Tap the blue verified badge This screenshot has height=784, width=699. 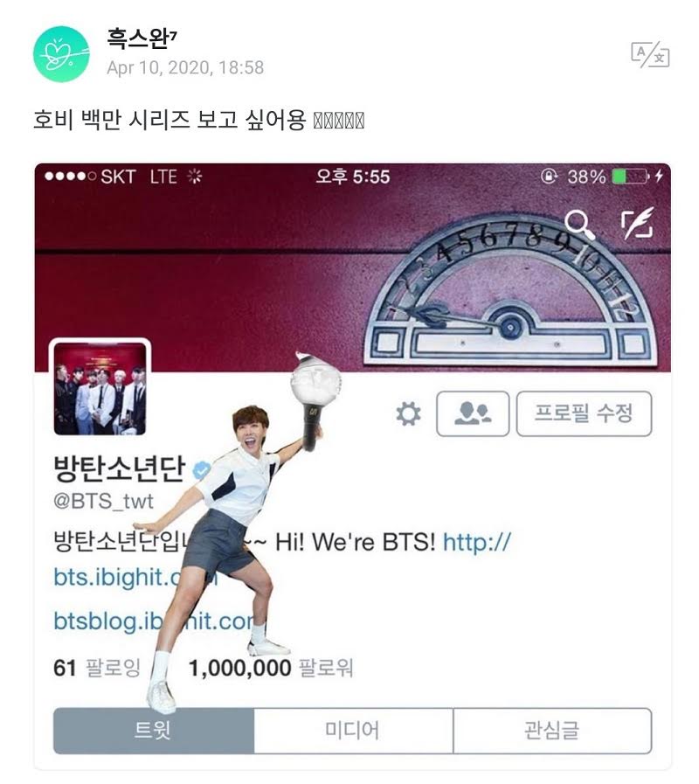(x=202, y=469)
